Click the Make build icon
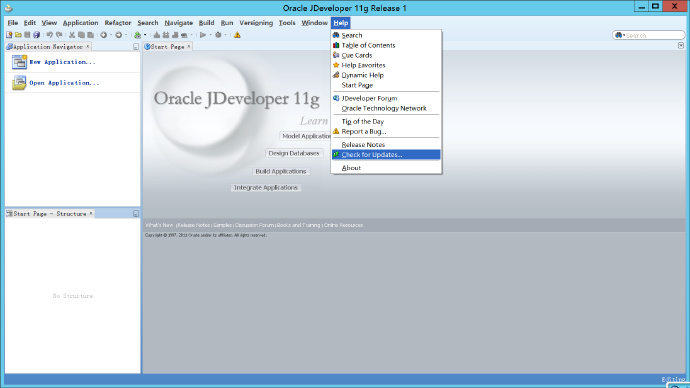Viewport: 690px width, 388px height. [x=156, y=35]
